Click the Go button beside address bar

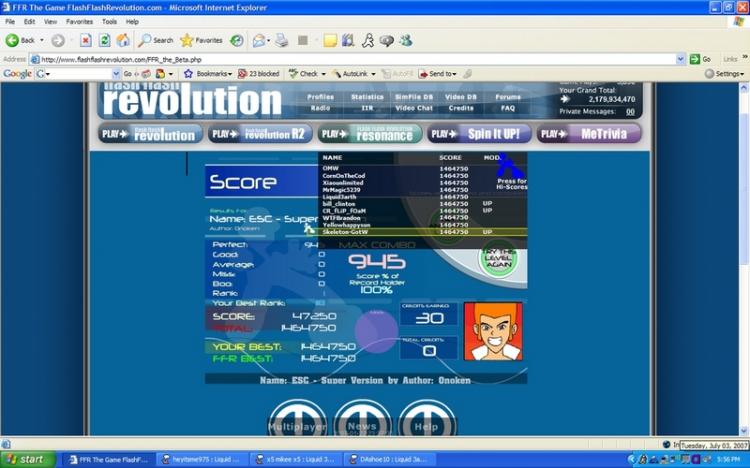pos(700,59)
